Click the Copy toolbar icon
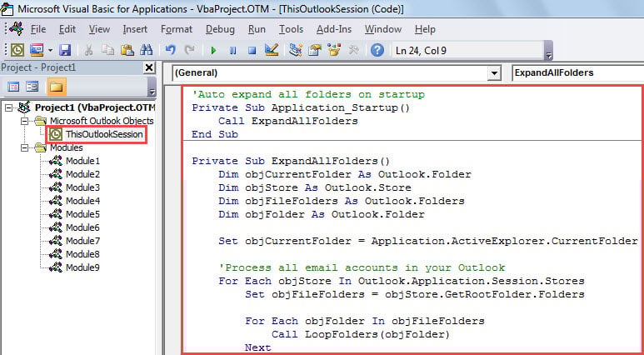The width and height of the screenshot is (644, 355). coord(108,51)
